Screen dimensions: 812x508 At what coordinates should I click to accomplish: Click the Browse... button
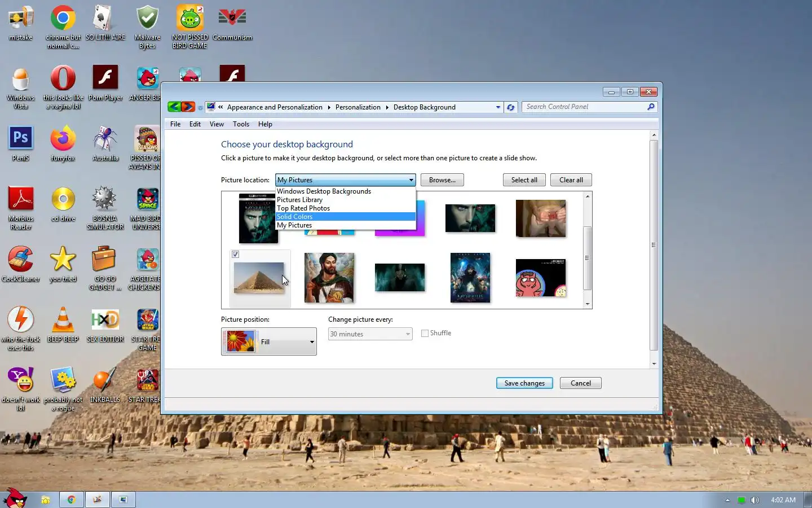[442, 180]
